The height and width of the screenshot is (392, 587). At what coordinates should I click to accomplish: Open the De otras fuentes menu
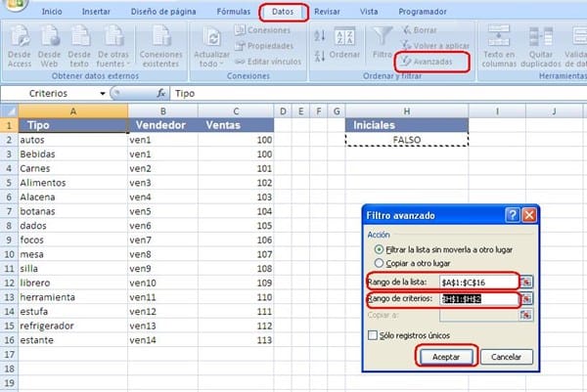tap(113, 46)
